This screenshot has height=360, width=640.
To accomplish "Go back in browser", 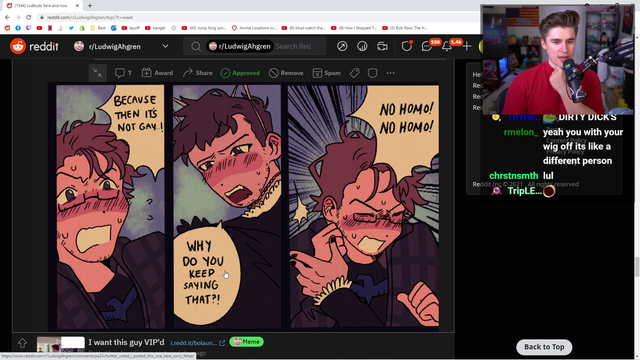I will 7,17.
